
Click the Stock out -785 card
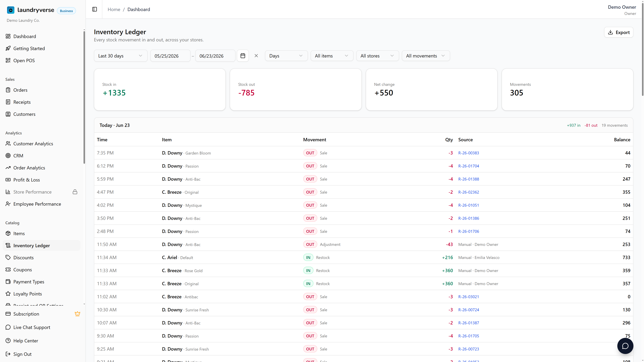[296, 89]
